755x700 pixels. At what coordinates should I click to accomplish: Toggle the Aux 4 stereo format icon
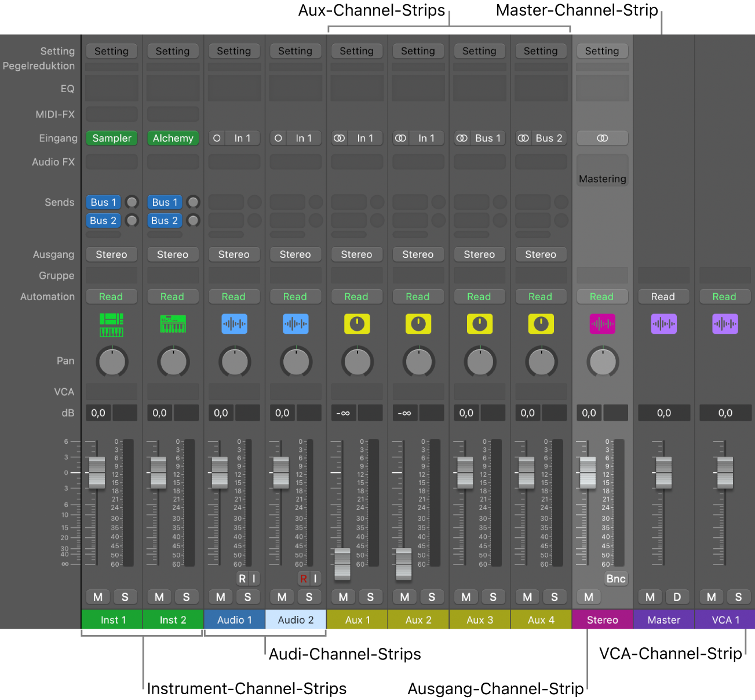pyautogui.click(x=524, y=138)
